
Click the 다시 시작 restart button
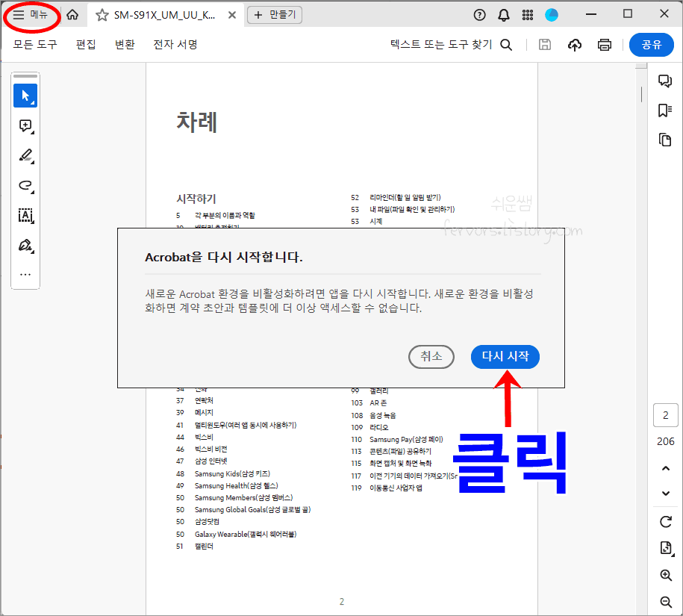point(505,357)
